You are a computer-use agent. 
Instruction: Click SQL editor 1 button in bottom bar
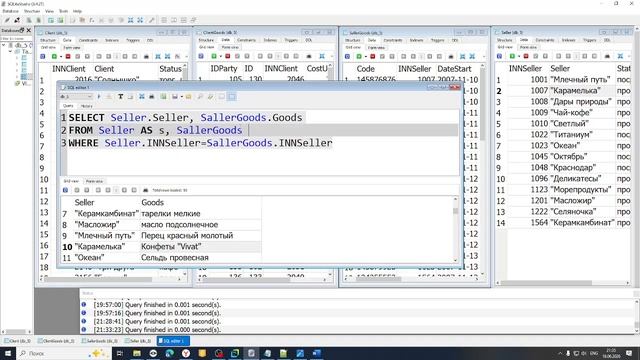point(173,340)
